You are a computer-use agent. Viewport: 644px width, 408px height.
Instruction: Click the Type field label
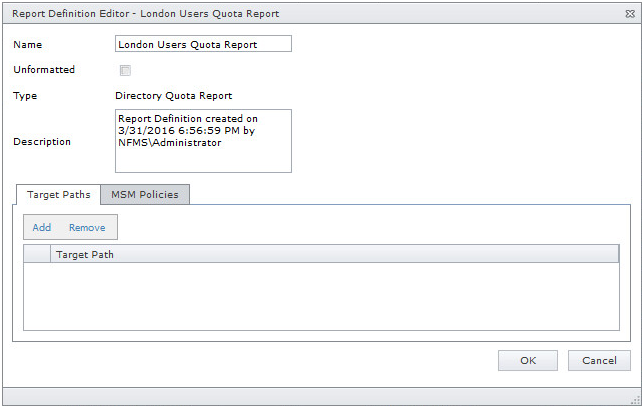25,96
